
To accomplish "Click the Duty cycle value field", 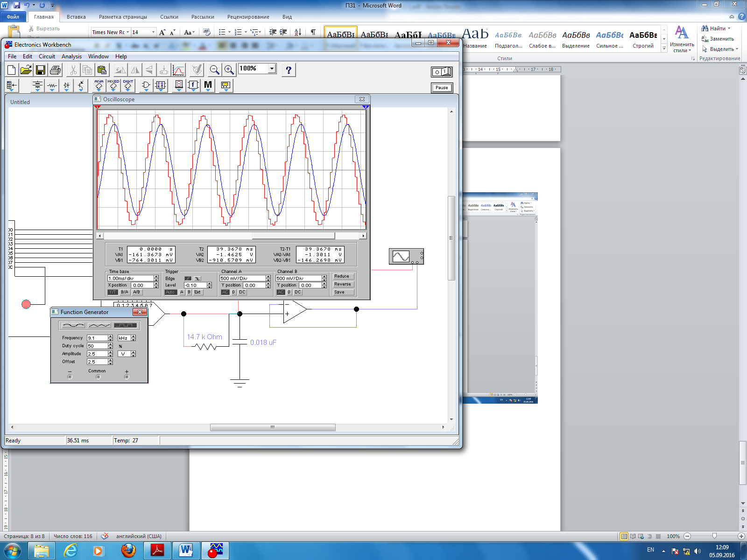I will (x=97, y=346).
